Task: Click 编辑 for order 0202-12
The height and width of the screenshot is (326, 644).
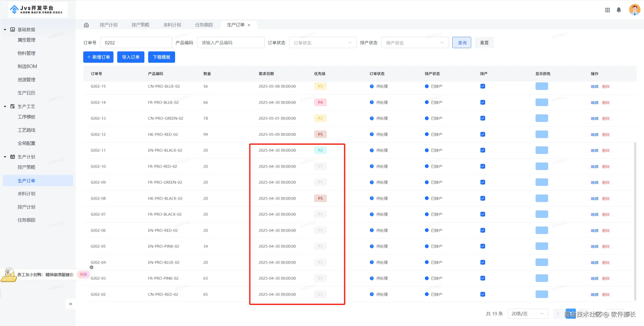Action: [x=594, y=135]
